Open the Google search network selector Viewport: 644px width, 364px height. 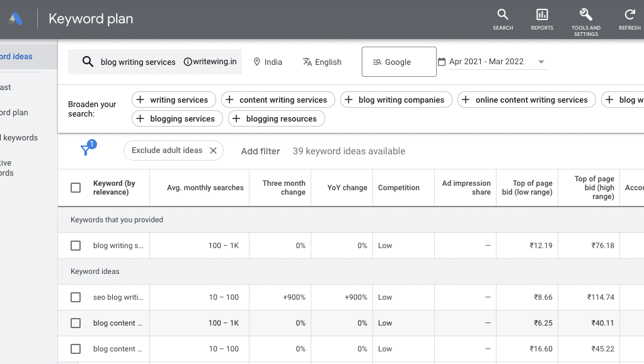point(399,62)
